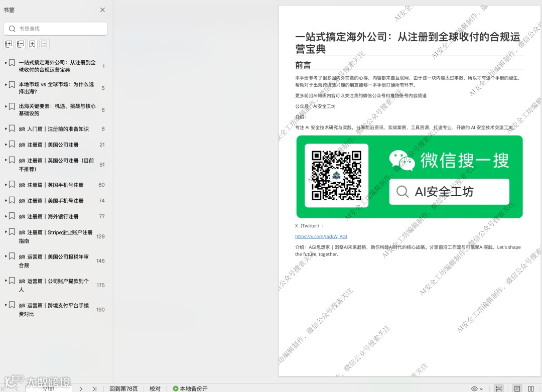Click bookmark icon beside 海外银行注册
The width and height of the screenshot is (542, 392).
coord(12,216)
